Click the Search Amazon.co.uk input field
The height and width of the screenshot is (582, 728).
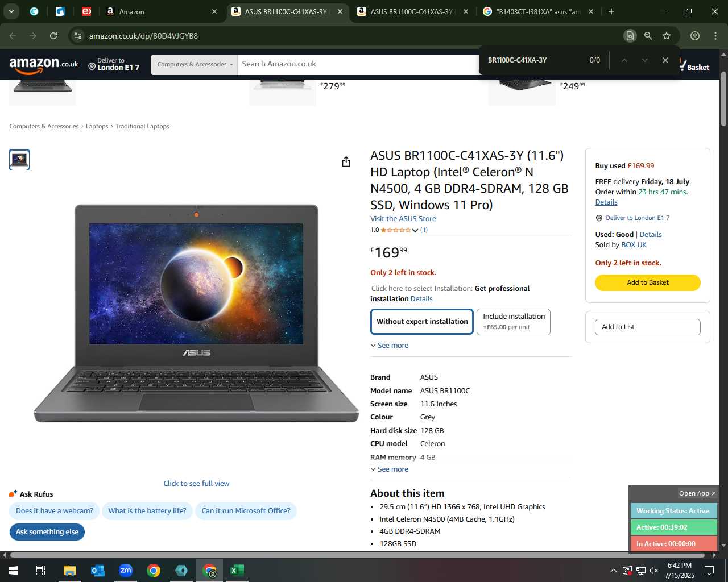tap(358, 64)
